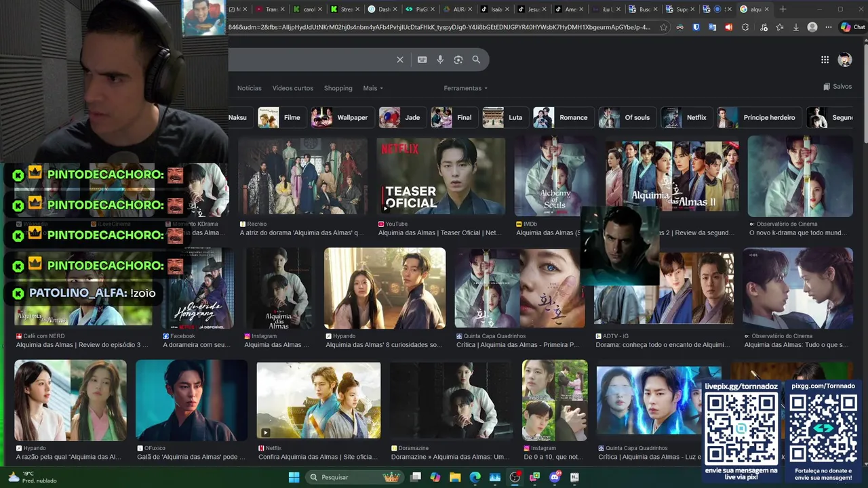The width and height of the screenshot is (868, 488).
Task: Open the on-screen keyboard input tool
Action: (x=422, y=60)
